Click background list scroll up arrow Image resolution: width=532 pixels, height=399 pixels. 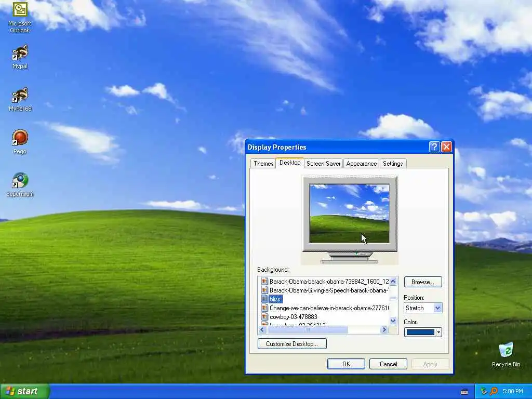(393, 281)
